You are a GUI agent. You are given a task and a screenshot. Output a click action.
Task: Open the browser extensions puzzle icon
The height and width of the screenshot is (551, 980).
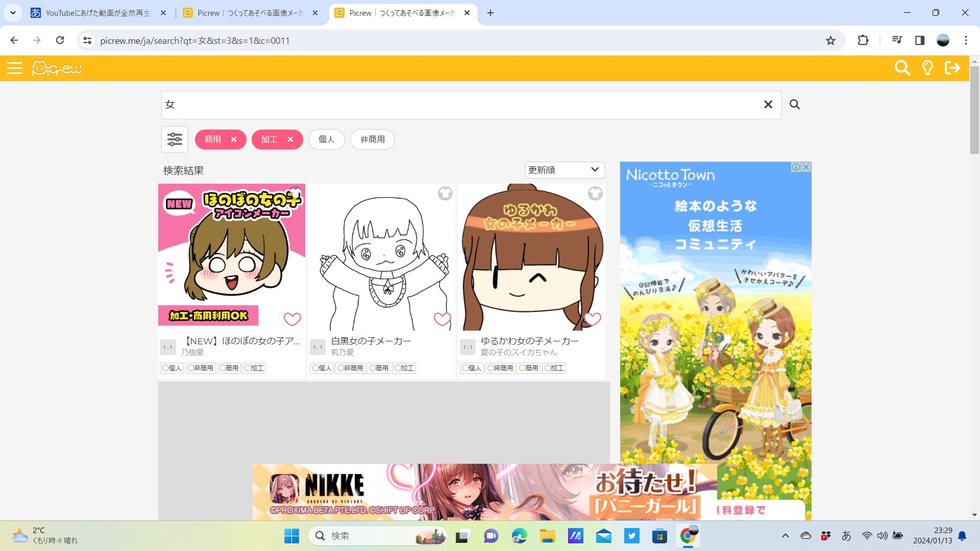(863, 40)
